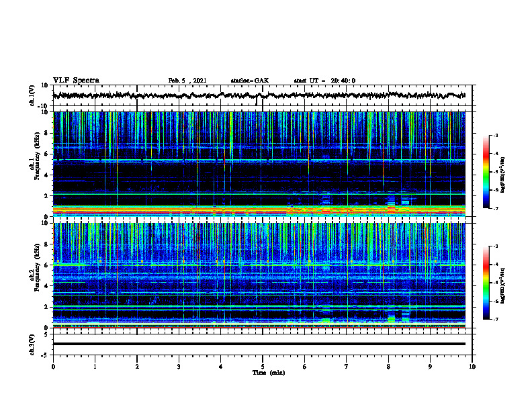Click the "-3" label on ch.2 color bar
This screenshot has height=411, width=532.
(495, 246)
